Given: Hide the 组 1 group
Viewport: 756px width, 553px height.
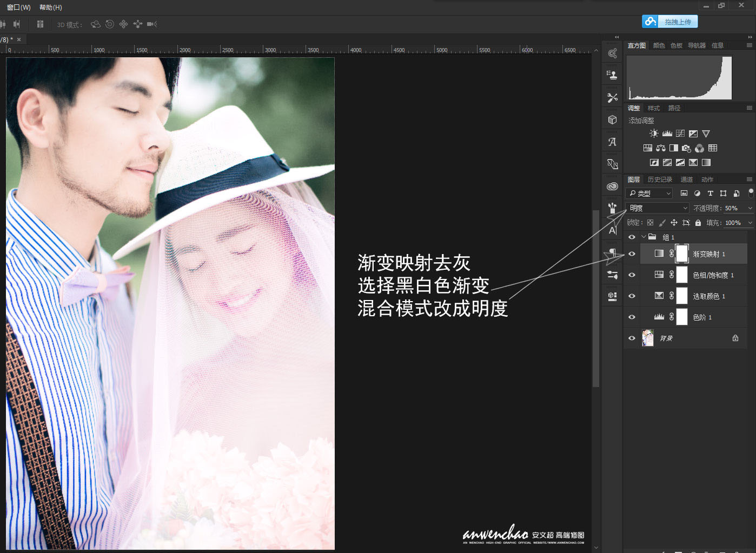Looking at the screenshot, I should [x=632, y=237].
